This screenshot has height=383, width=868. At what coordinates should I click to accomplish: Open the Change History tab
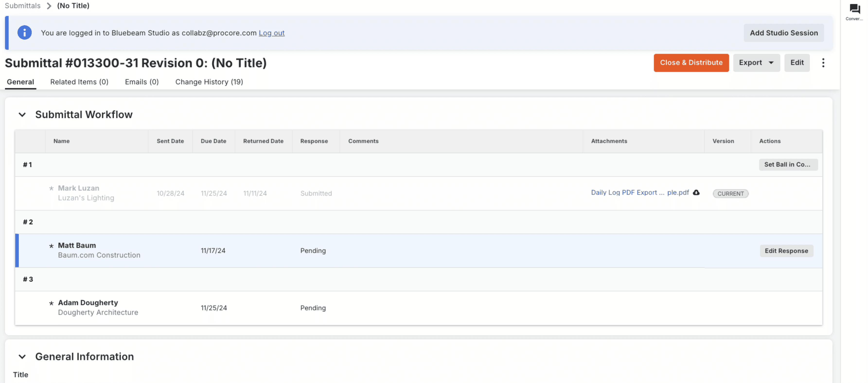tap(209, 82)
